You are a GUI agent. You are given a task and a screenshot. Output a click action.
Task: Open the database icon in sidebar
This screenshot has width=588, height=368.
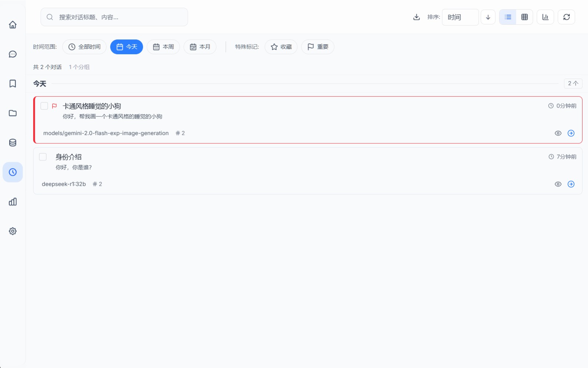(13, 143)
